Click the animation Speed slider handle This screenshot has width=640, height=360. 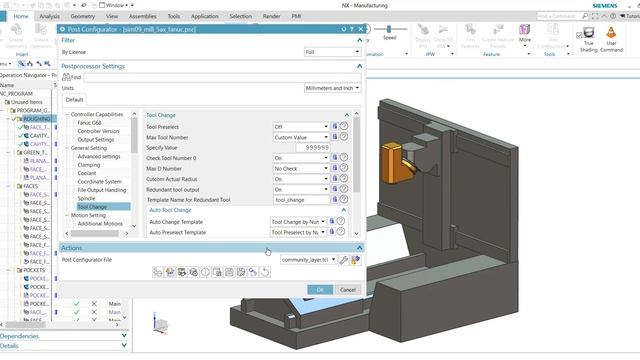point(389,29)
